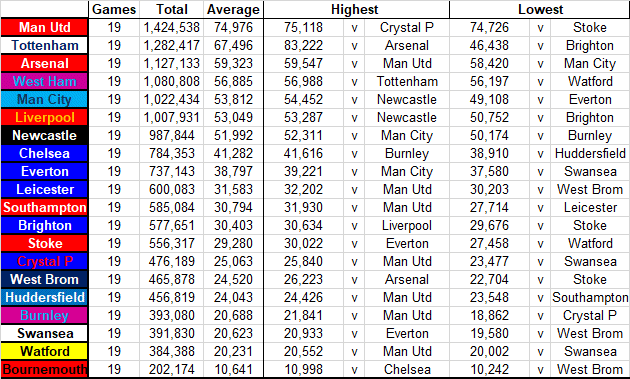Click Tottenham highest attendance 83,222
630x379 pixels.
303,45
